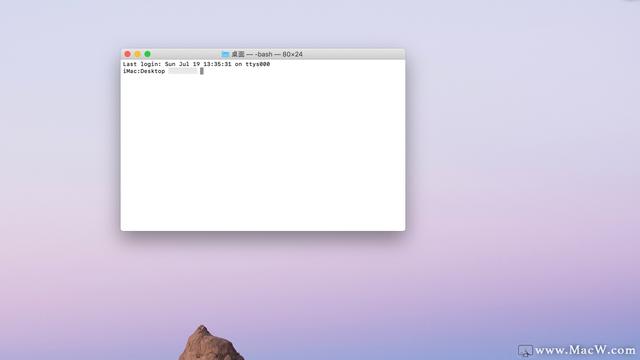
Task: Close the Terminal window with red button
Action: coord(128,54)
